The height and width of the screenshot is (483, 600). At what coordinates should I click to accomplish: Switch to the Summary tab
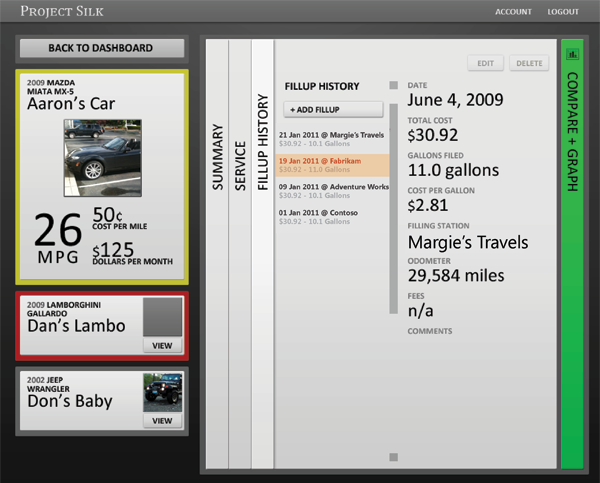click(x=217, y=254)
